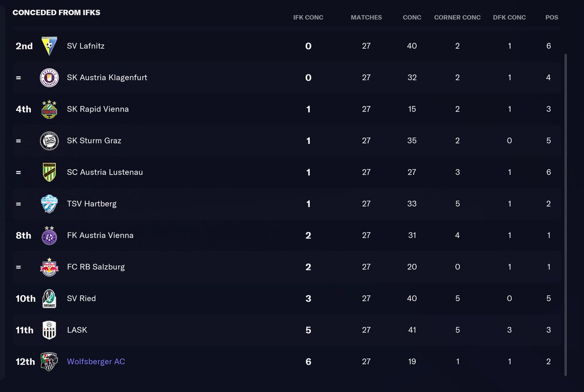Open SK Sturm Graz team link
584x392 pixels.
pyautogui.click(x=94, y=141)
